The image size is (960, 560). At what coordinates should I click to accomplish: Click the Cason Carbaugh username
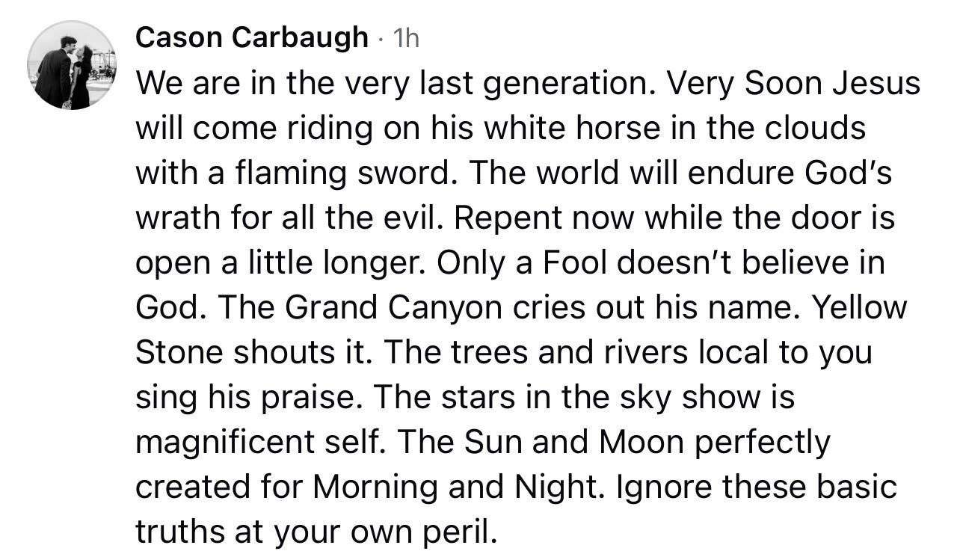pos(252,37)
